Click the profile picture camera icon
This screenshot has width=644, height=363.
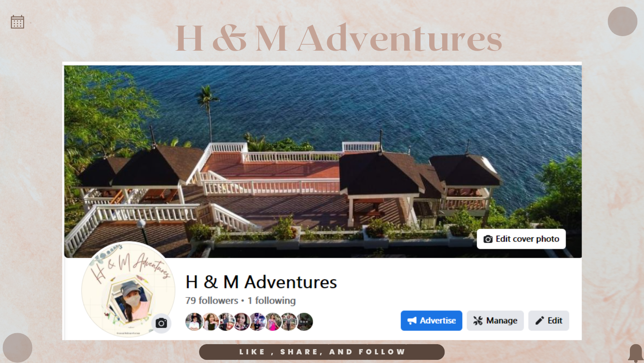[161, 323]
